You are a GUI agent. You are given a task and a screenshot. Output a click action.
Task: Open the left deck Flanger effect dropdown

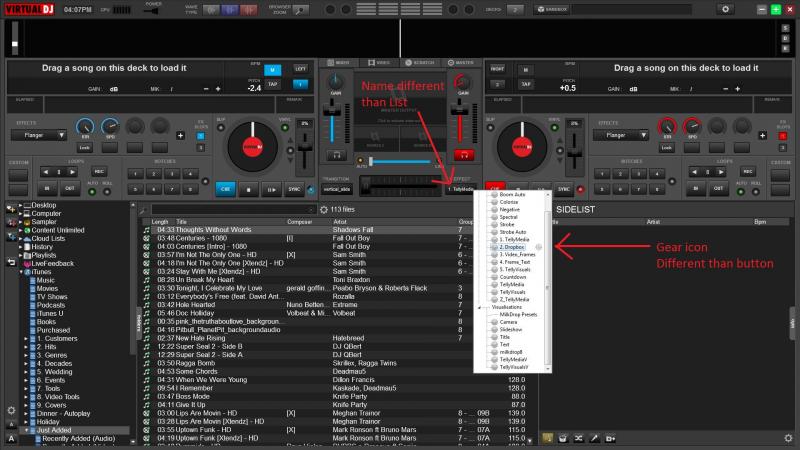[x=39, y=135]
